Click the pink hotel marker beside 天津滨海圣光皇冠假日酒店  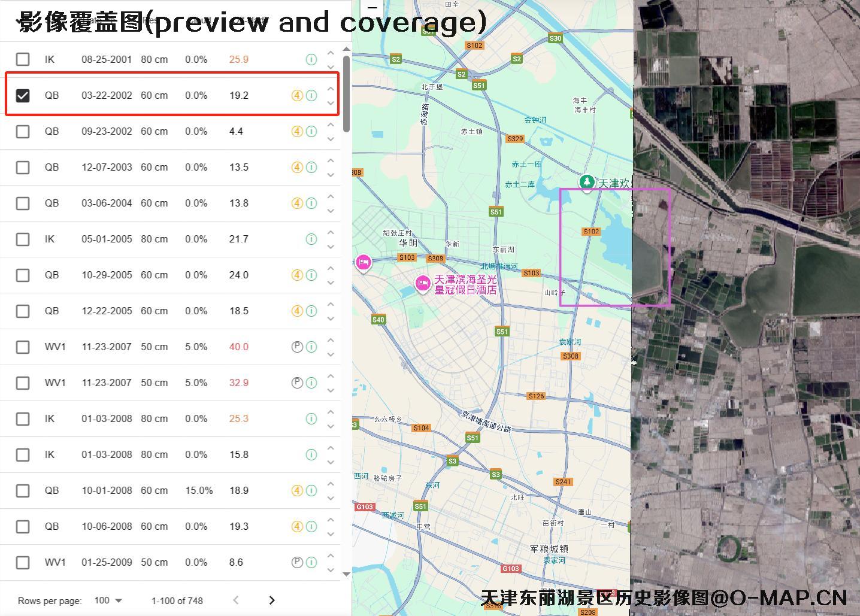423,283
